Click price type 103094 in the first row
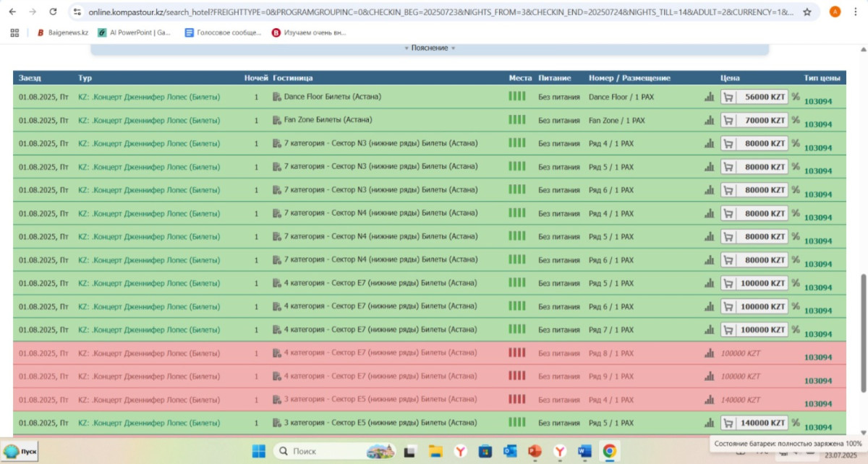Screen dimensions: 868x464 818,101
